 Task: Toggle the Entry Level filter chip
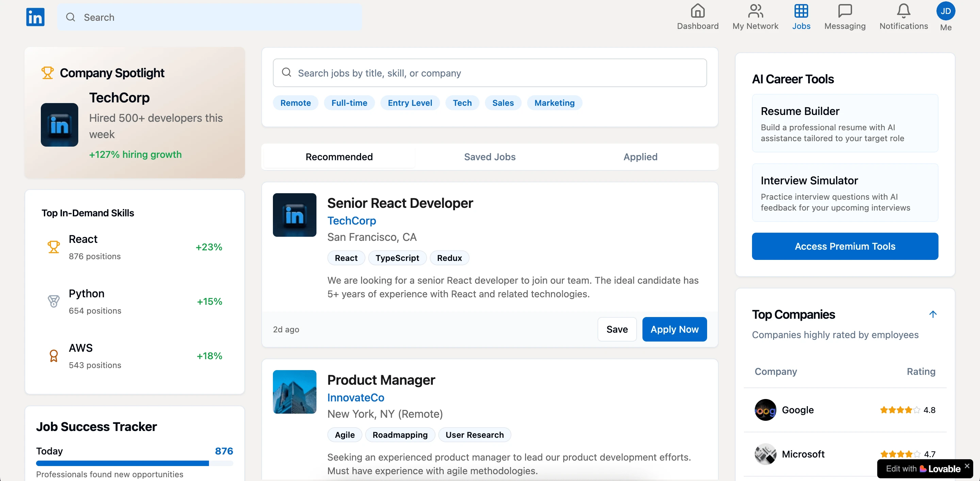click(410, 103)
